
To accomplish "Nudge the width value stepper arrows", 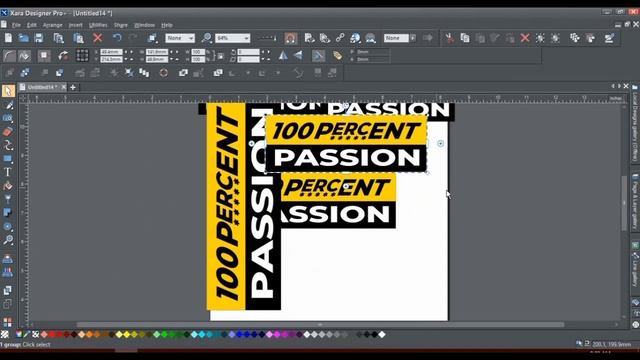I will pyautogui.click(x=174, y=52).
